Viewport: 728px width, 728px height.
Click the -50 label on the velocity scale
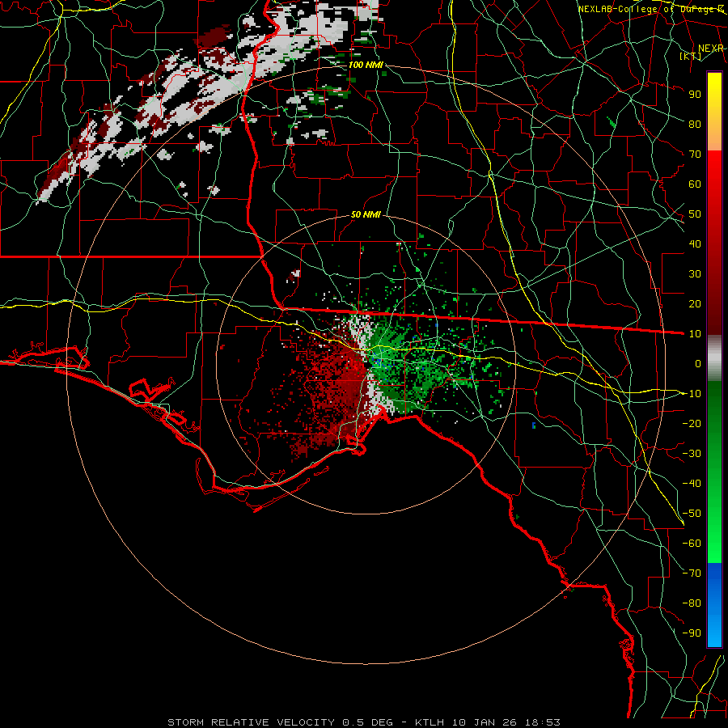click(692, 514)
